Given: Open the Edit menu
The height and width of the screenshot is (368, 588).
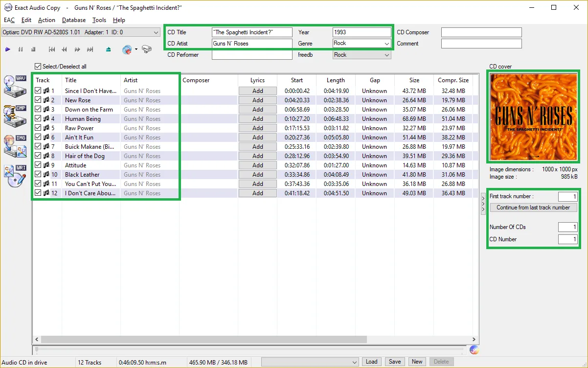Looking at the screenshot, I should [26, 20].
